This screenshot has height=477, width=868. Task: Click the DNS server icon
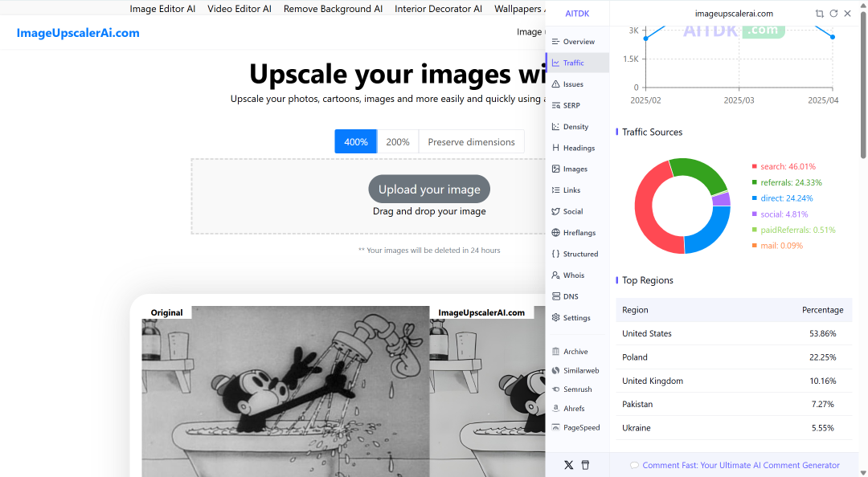556,296
